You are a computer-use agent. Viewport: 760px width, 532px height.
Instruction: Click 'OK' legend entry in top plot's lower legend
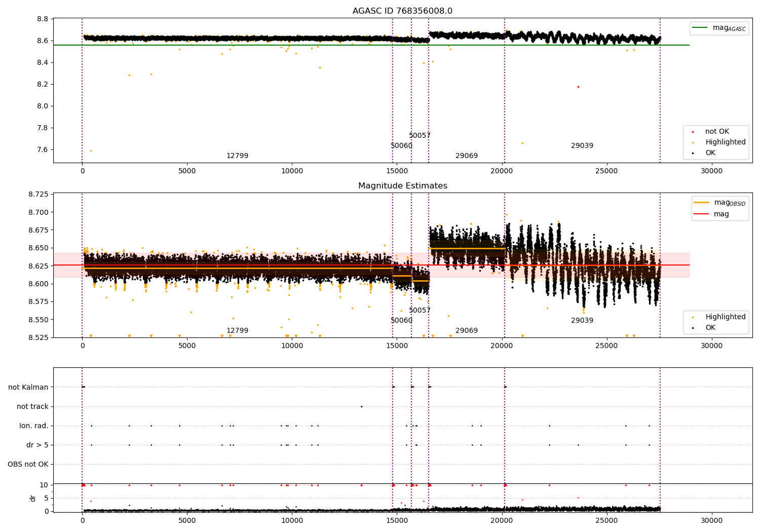(710, 153)
